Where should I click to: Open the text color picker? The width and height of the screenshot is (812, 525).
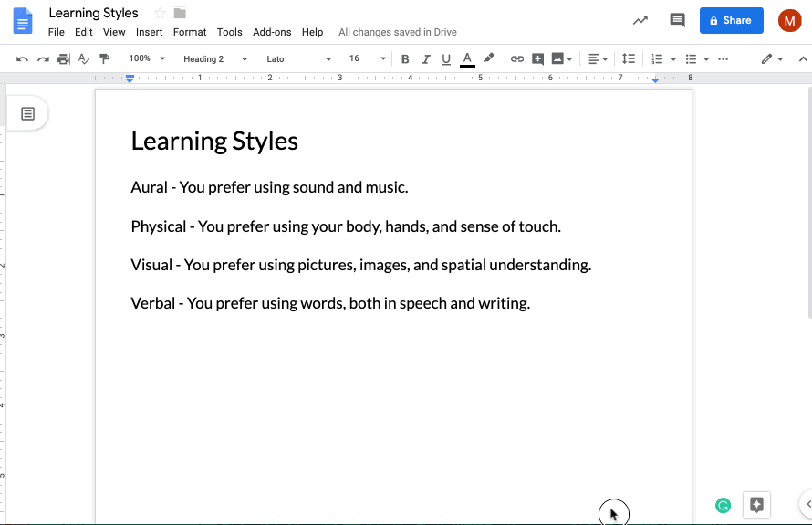pyautogui.click(x=467, y=59)
